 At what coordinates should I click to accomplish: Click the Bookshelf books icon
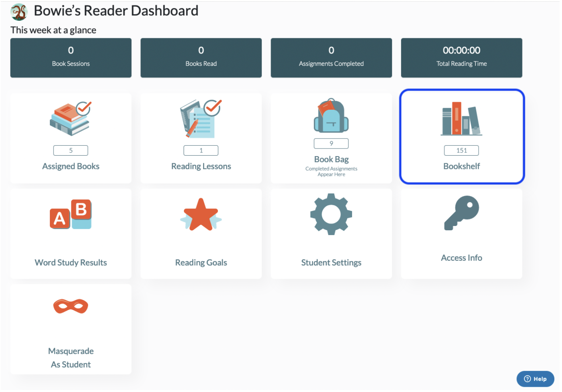tap(461, 119)
